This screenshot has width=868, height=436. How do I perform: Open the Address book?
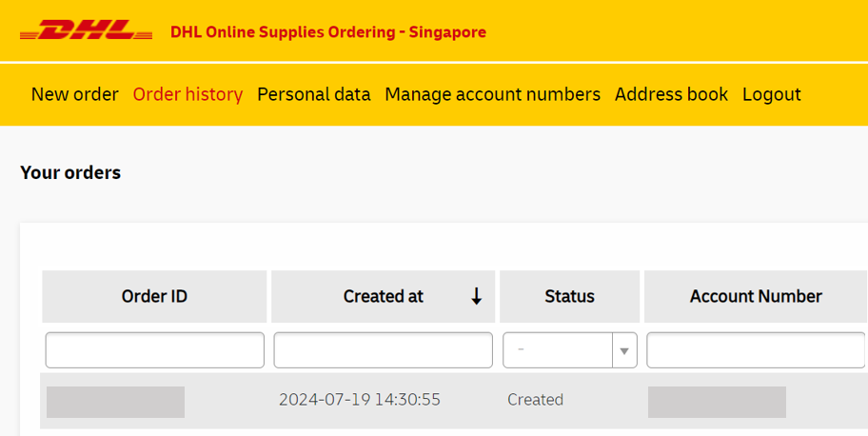tap(671, 94)
